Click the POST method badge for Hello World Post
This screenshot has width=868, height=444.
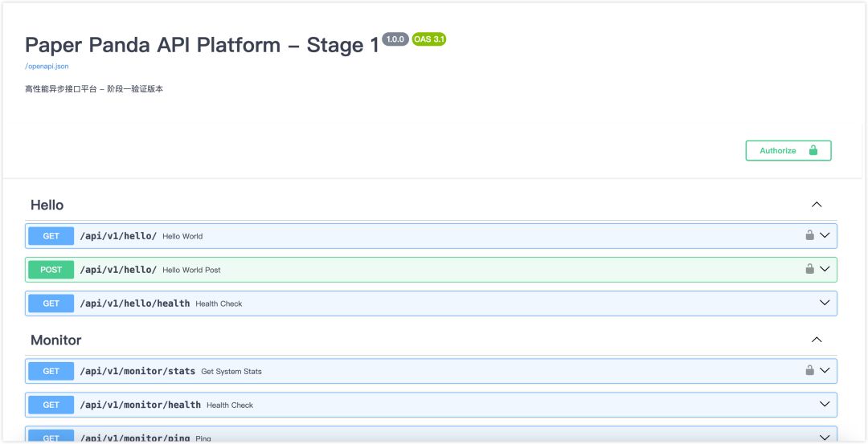[51, 270]
